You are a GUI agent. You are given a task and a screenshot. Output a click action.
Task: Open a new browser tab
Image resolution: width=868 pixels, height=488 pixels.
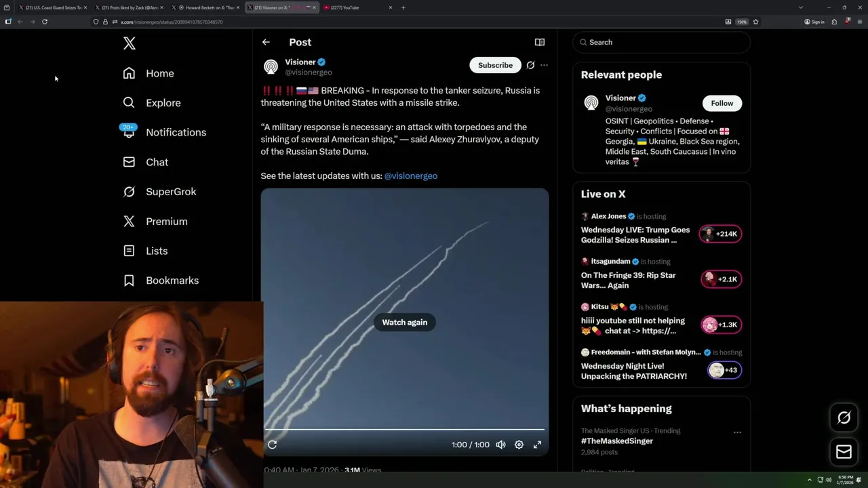pos(403,7)
